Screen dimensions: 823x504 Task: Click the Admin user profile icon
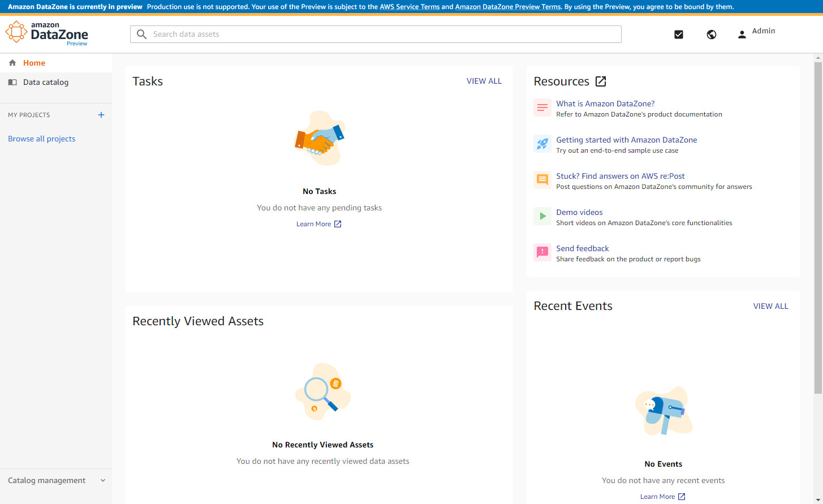click(742, 35)
